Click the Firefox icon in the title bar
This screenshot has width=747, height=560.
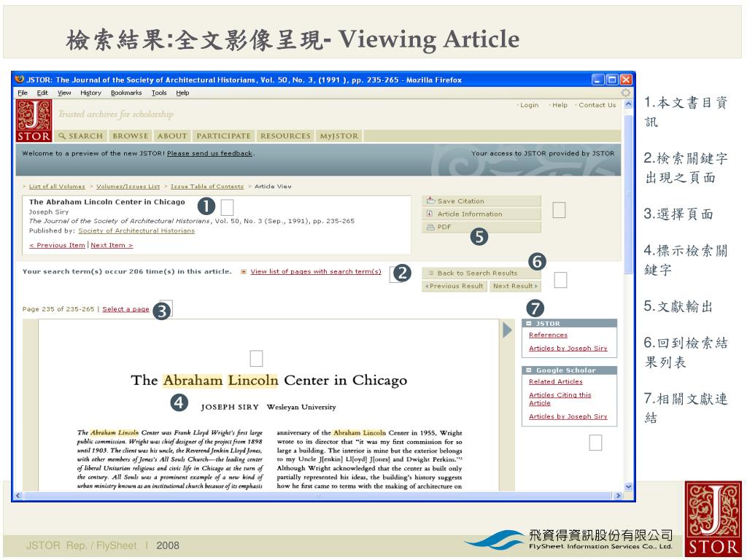(x=20, y=79)
